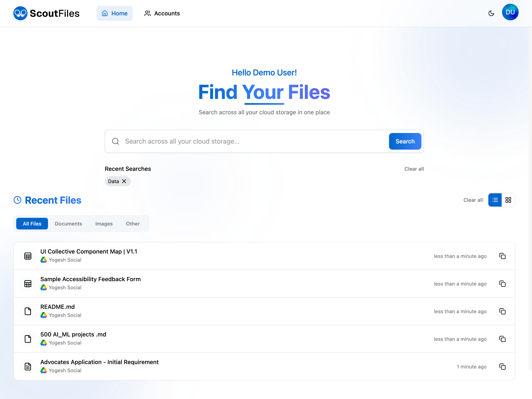
Task: Switch to the Documents filter tab
Action: [68, 223]
